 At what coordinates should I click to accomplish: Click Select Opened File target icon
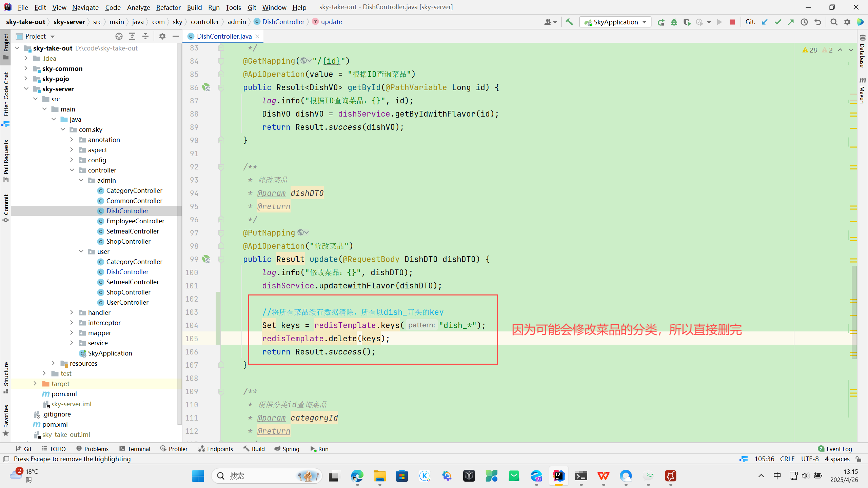coord(119,36)
